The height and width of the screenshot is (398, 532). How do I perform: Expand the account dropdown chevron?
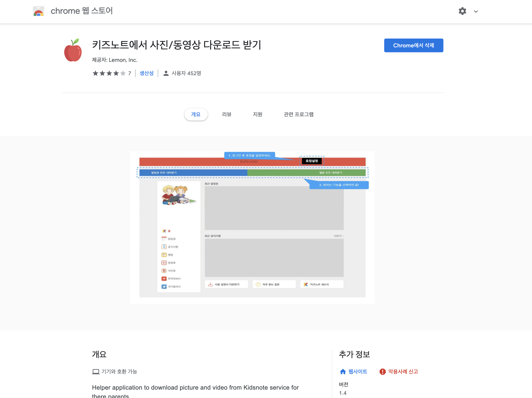coord(476,11)
